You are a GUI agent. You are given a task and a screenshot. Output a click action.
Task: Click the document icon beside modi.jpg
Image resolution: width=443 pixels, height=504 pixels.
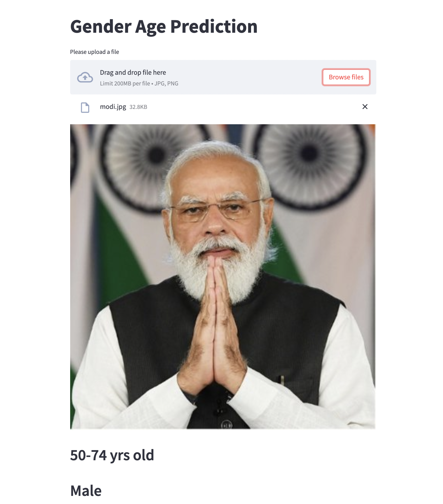click(85, 107)
